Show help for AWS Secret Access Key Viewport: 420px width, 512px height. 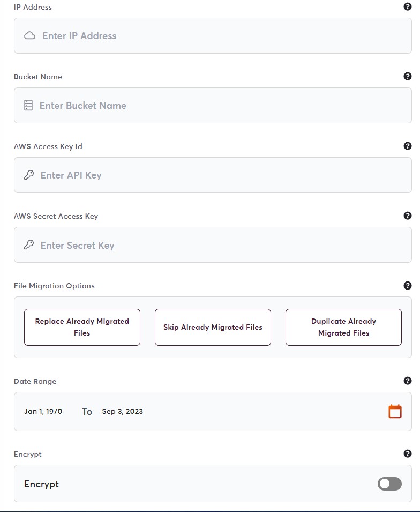(x=407, y=216)
